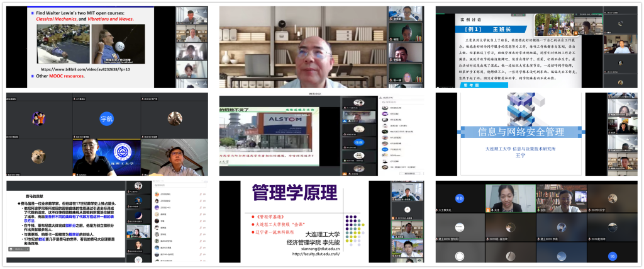
Task: Select the highlighted smiling woman's video tile
Action: click(x=511, y=198)
